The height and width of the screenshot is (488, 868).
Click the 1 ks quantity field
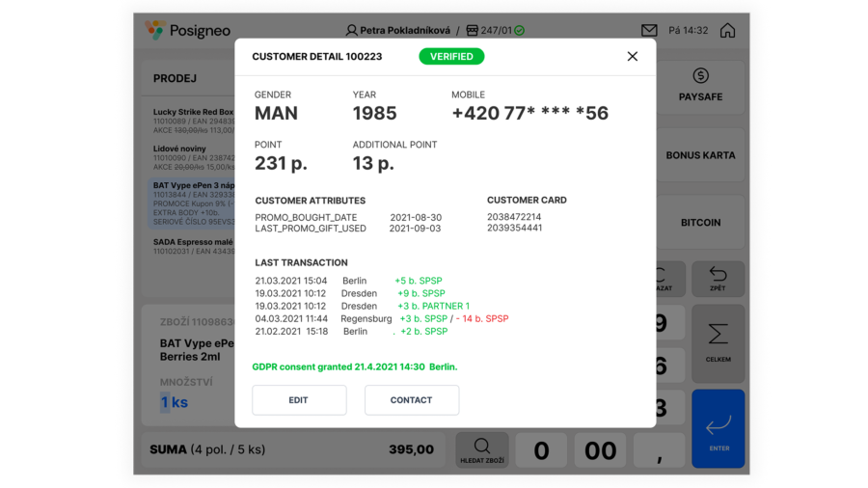(x=175, y=402)
